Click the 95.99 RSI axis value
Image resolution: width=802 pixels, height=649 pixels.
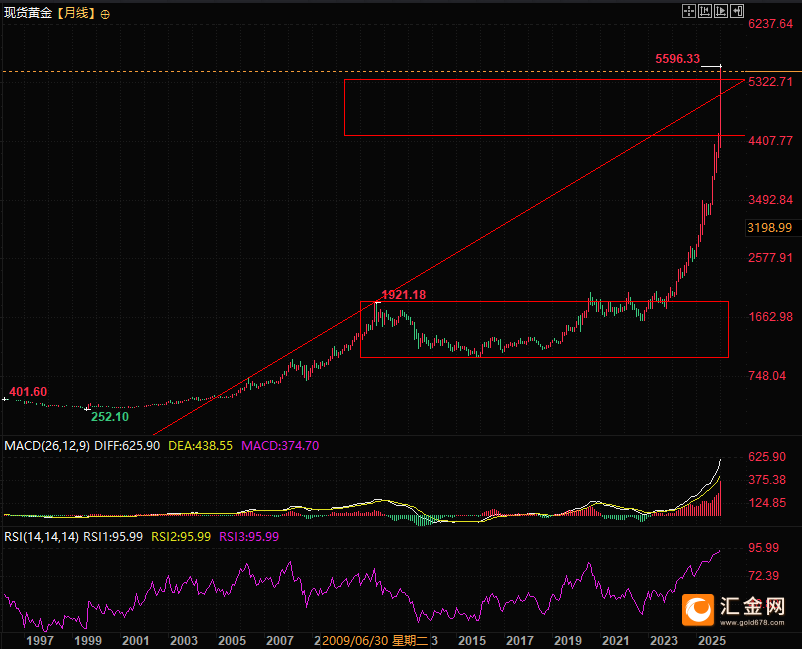click(763, 548)
